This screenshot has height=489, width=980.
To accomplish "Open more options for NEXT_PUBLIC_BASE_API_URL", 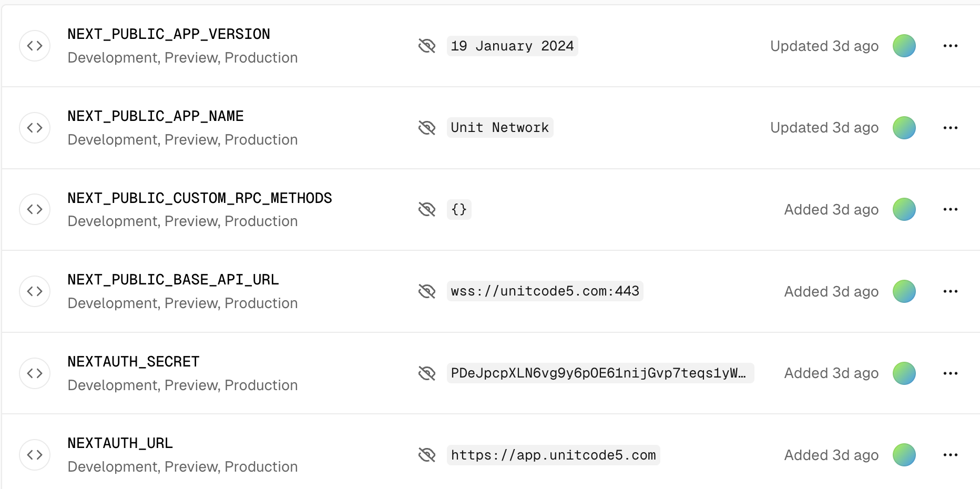I will pyautogui.click(x=950, y=291).
